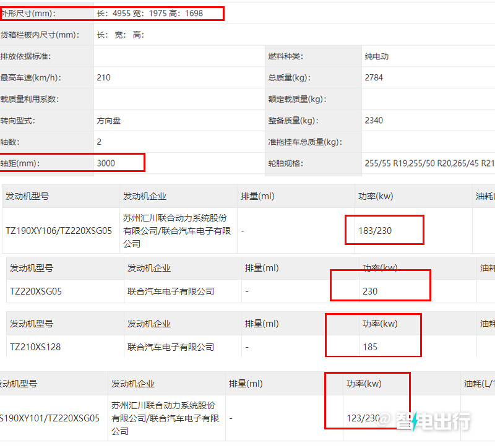Click the "准拖挂车总质量(kg):" label
This screenshot has height=448, width=495.
tap(305, 142)
